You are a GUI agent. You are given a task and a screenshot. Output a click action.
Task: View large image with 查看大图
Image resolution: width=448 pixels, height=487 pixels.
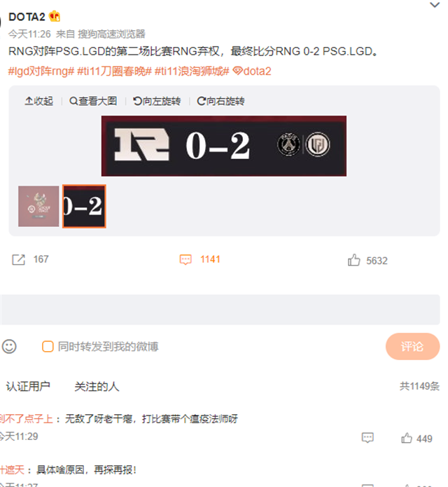(93, 101)
